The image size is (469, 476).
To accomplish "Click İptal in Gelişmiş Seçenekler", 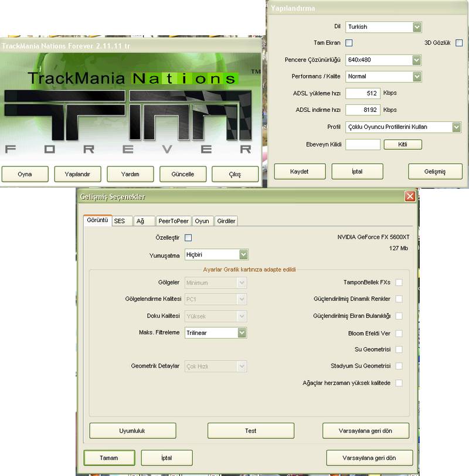I will tap(166, 458).
